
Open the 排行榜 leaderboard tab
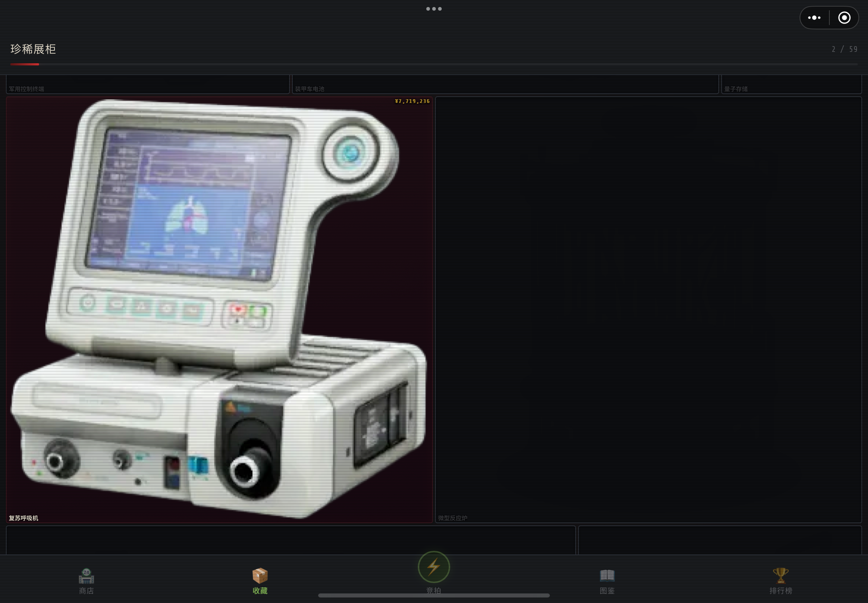pos(781,581)
